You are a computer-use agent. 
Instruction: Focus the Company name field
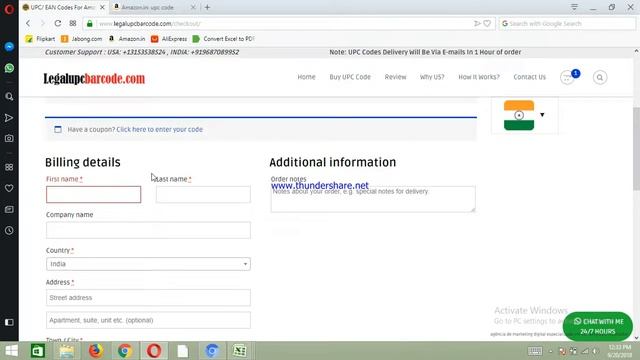pyautogui.click(x=148, y=230)
